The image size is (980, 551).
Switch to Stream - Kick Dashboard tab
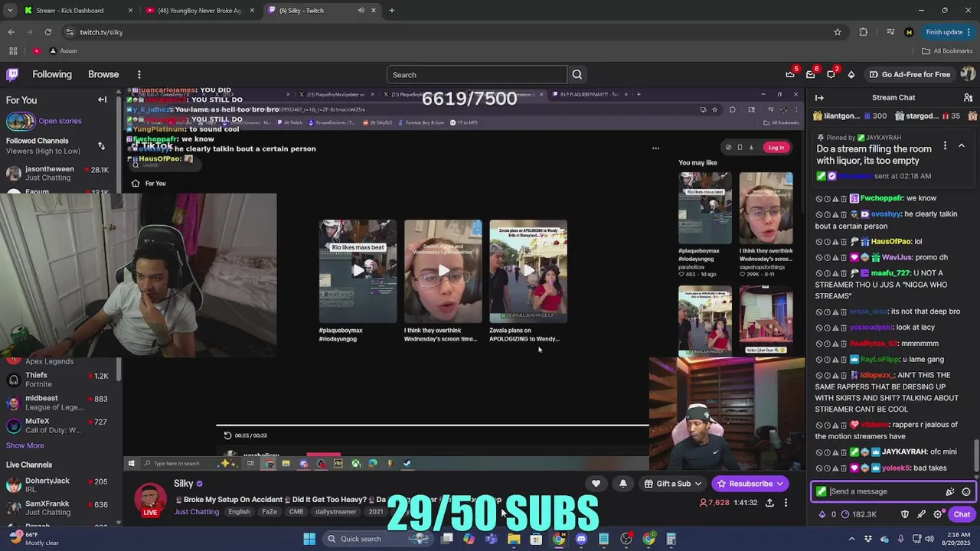[x=78, y=10]
